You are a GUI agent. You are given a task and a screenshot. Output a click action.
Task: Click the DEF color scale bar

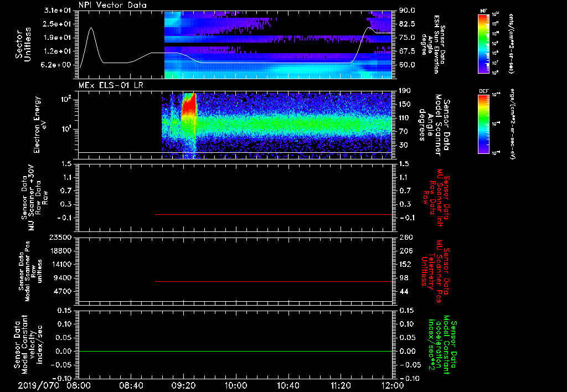click(x=483, y=124)
